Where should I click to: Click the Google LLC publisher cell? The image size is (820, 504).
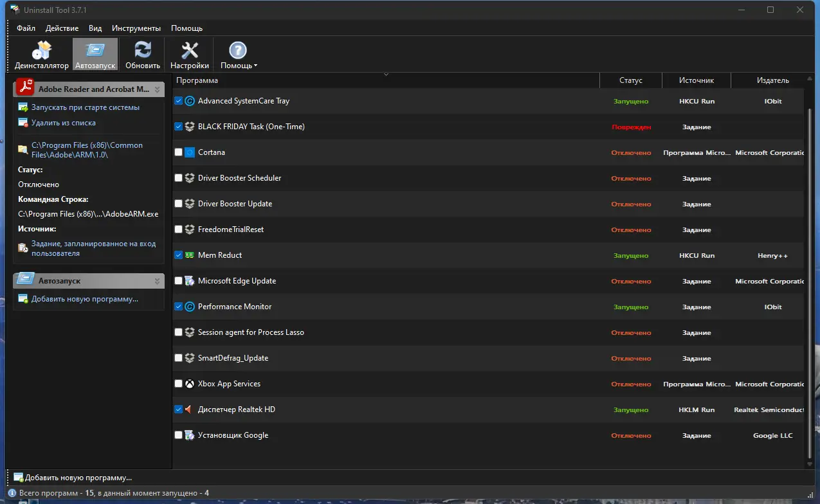(x=772, y=436)
